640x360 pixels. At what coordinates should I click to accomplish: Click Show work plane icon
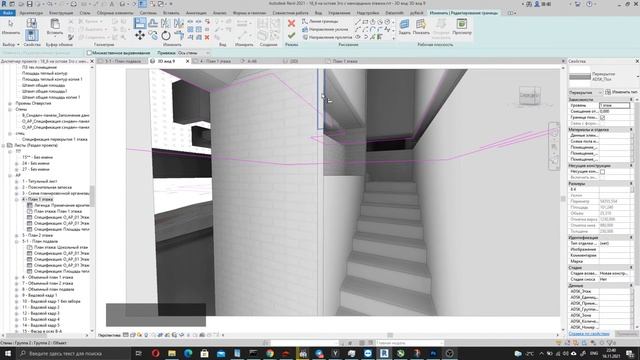[x=421, y=24]
